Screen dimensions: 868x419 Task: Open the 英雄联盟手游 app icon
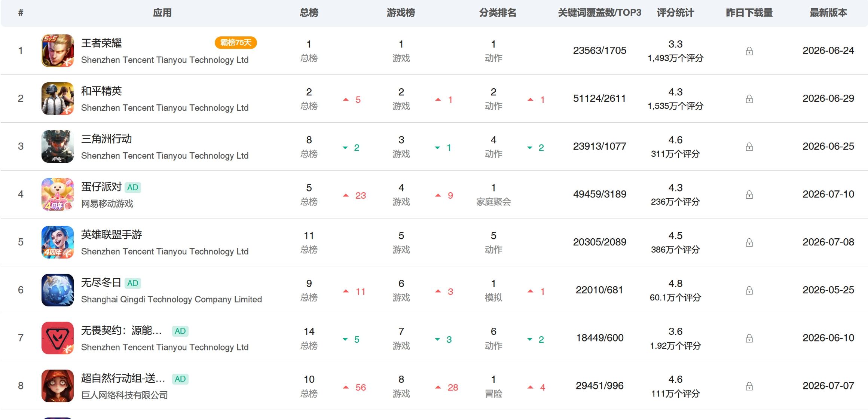tap(57, 242)
